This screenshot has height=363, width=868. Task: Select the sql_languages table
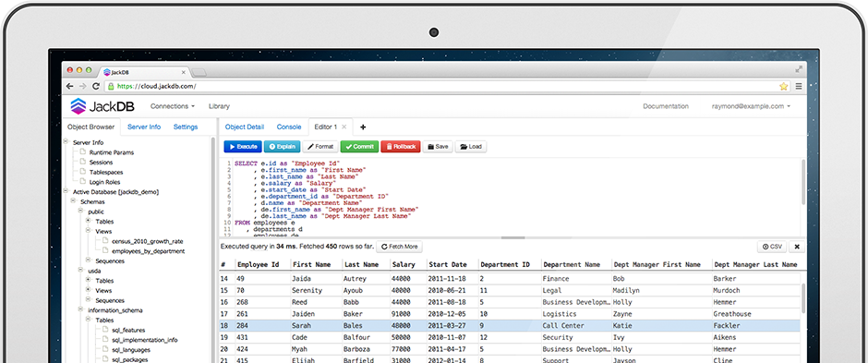pos(132,350)
